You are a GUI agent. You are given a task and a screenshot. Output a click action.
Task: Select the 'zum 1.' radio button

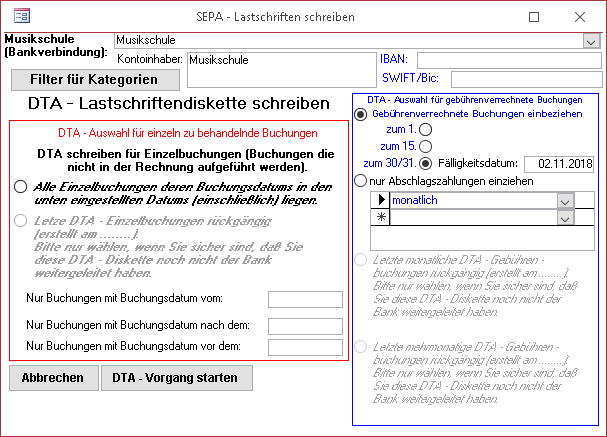pyautogui.click(x=426, y=130)
